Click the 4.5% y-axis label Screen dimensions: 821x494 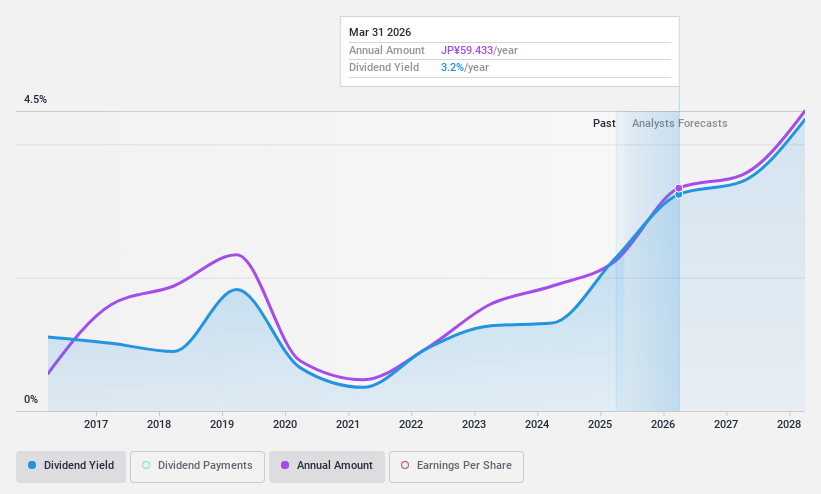pos(35,100)
